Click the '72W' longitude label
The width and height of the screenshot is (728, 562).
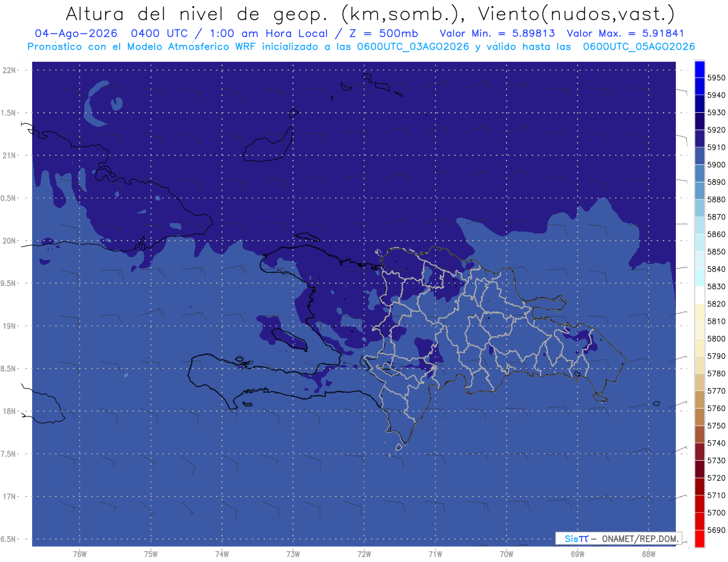click(364, 554)
